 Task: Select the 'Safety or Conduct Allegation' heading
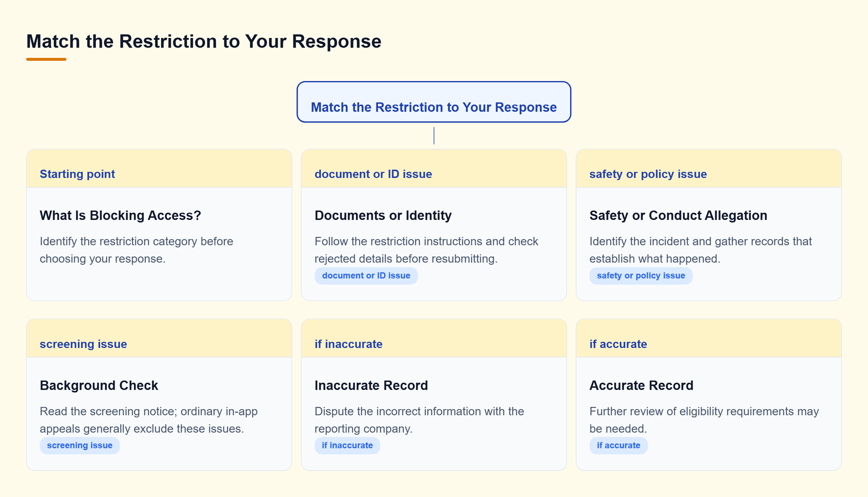pyautogui.click(x=678, y=216)
